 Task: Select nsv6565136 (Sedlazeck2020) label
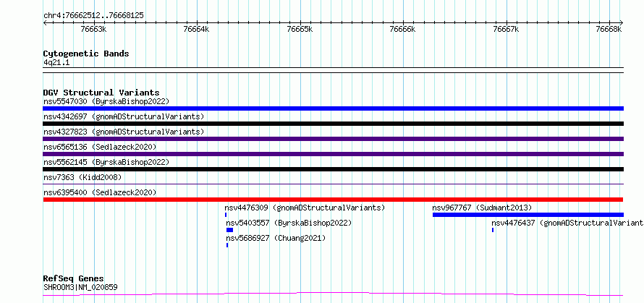100,147
